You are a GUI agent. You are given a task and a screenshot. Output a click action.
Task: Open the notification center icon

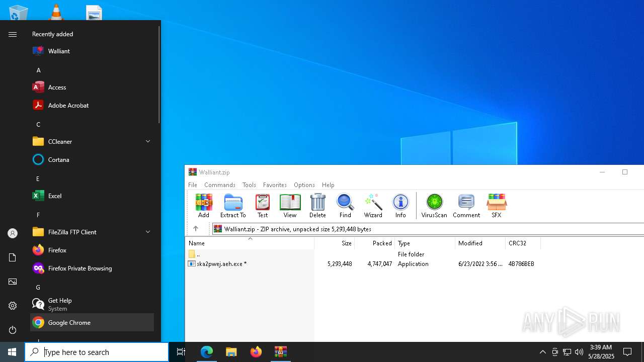click(x=627, y=352)
